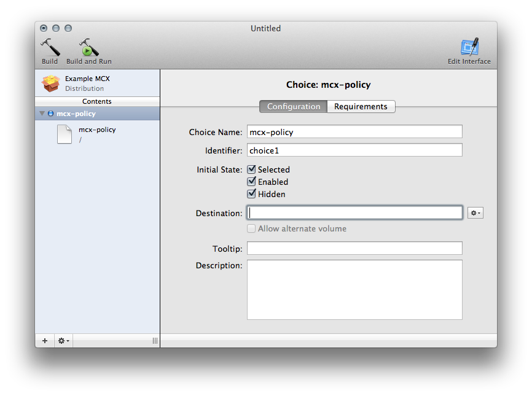
Task: Click the Build and Run icon
Action: (89, 47)
